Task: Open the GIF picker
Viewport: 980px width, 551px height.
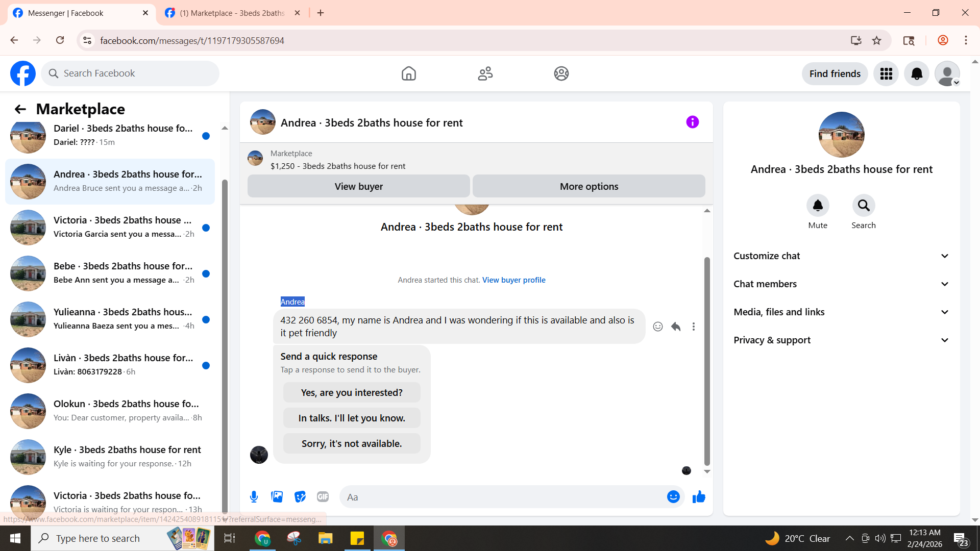Action: (x=323, y=497)
